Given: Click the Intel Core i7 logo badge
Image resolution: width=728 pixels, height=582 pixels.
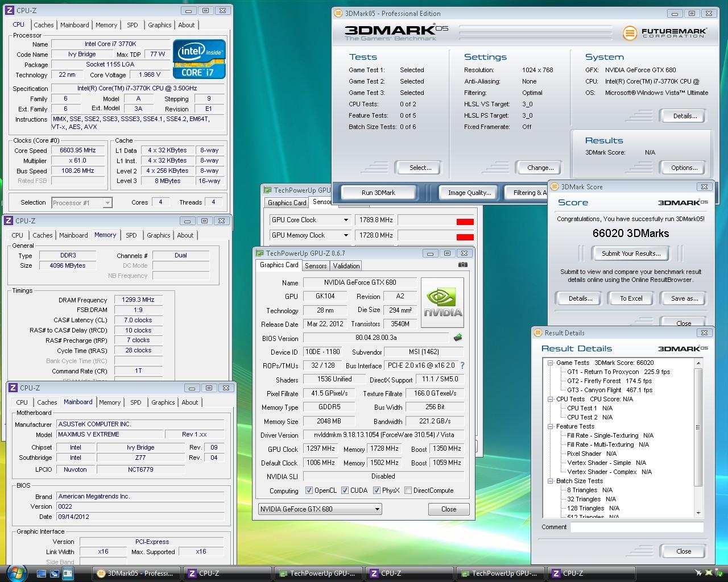Looking at the screenshot, I should pos(199,59).
